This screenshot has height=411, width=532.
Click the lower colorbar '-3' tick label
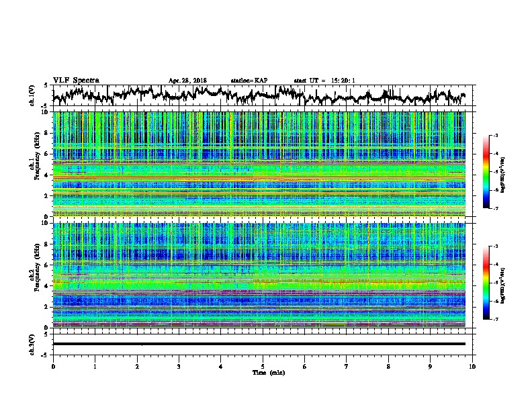[495, 246]
